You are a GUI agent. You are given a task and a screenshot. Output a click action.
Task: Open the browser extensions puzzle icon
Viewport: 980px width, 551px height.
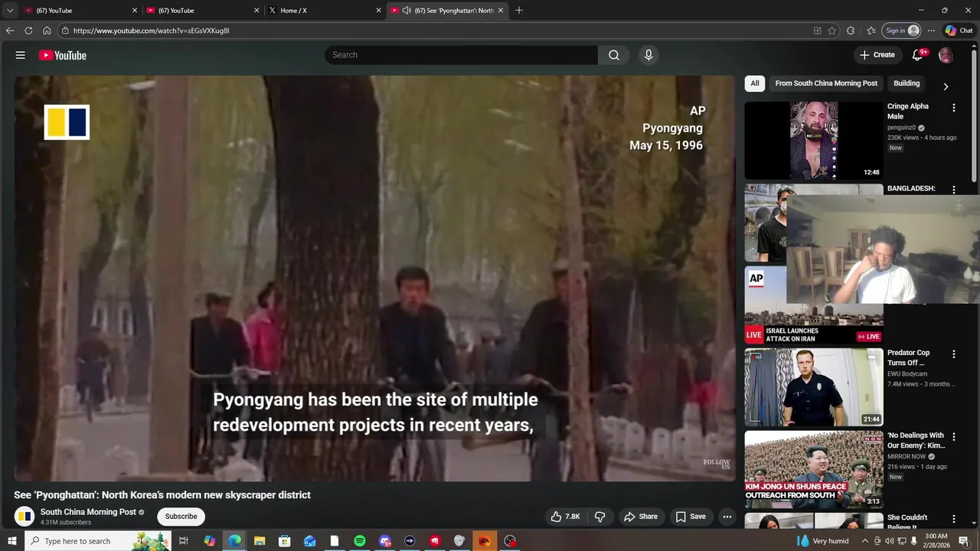(x=851, y=31)
